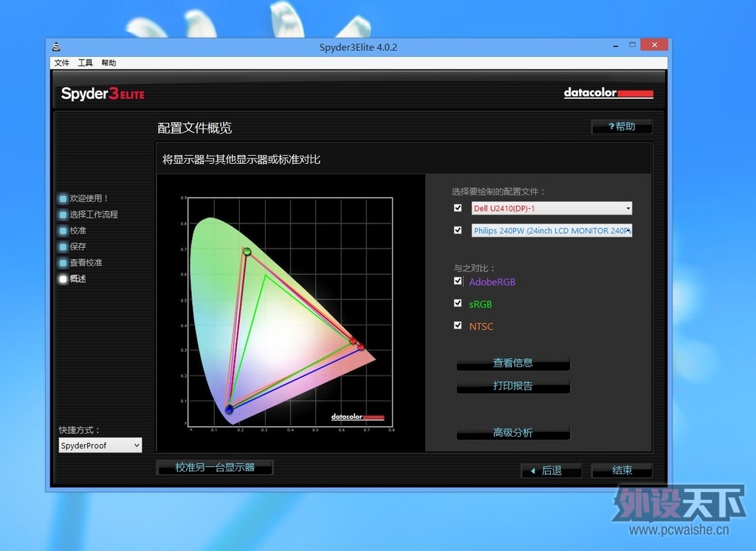Click the green primary point on gamut chart
This screenshot has width=756, height=551.
click(x=247, y=252)
